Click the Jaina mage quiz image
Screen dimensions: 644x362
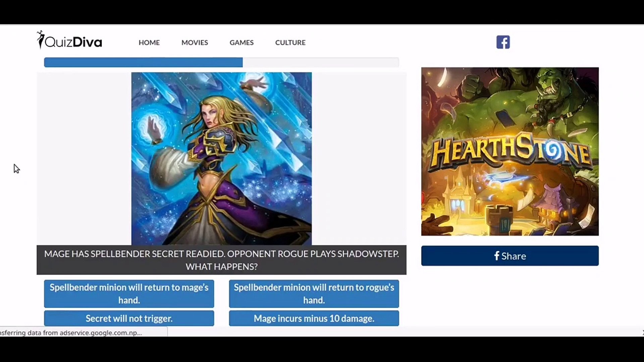[x=221, y=158]
